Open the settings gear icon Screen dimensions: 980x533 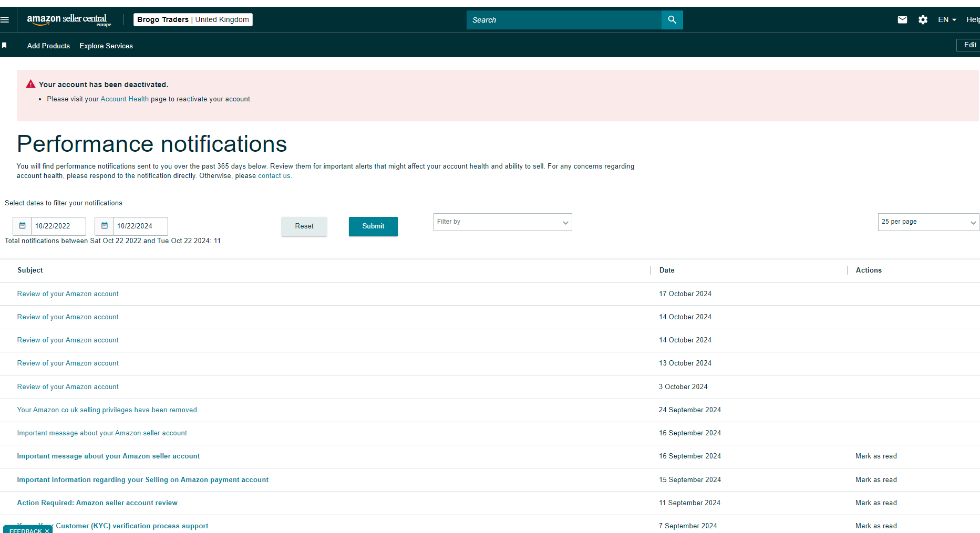click(x=923, y=20)
